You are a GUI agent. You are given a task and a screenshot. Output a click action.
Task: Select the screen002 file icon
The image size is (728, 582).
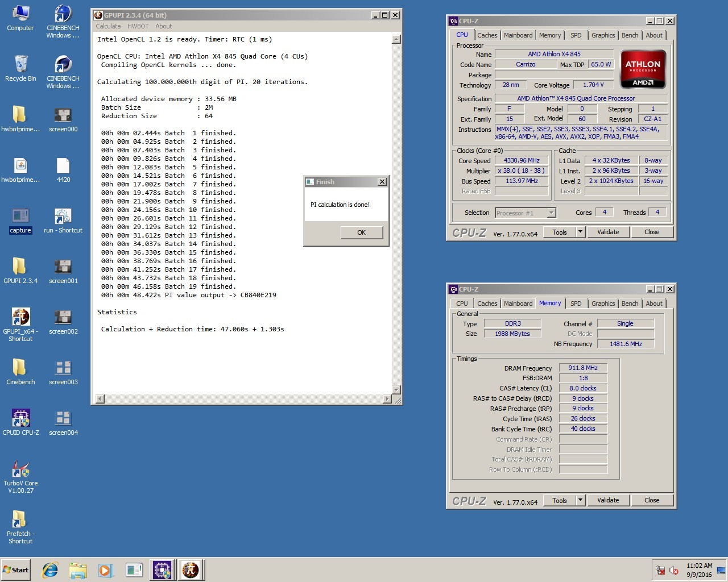63,321
